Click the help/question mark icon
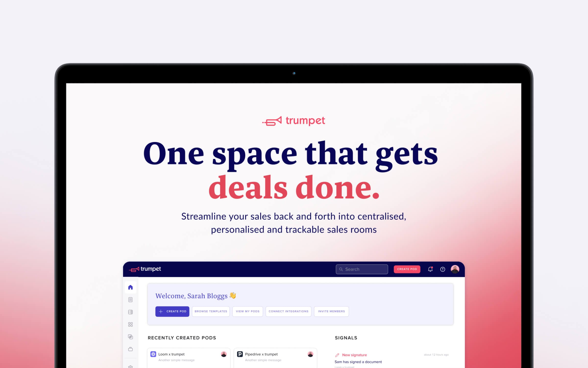 [x=442, y=269]
